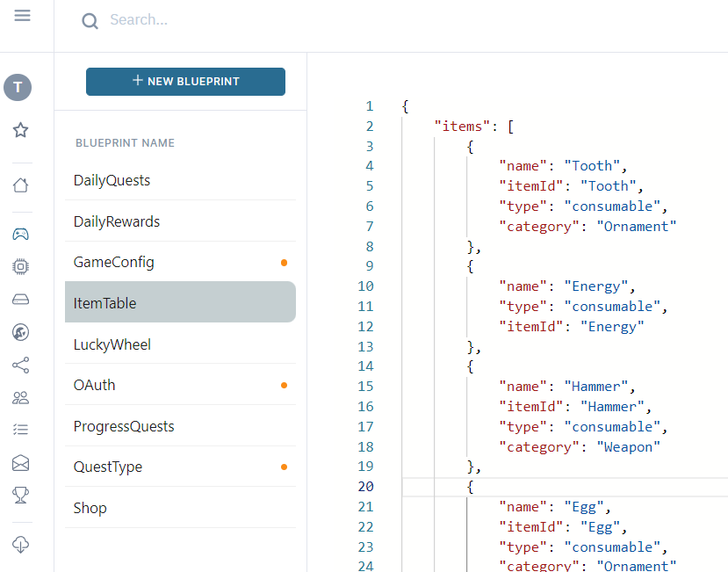728x572 pixels.
Task: Open the mail envelope icon
Action: coord(20,463)
